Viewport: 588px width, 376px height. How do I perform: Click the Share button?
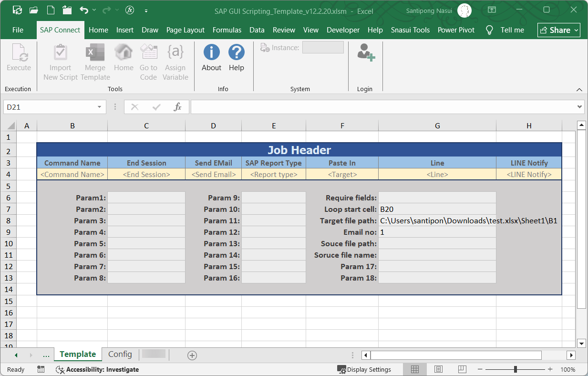559,30
